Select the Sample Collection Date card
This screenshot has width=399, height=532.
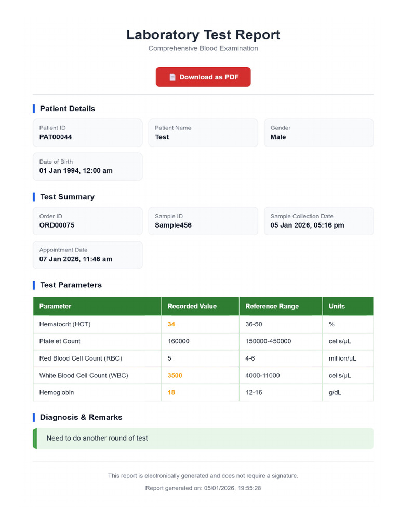(x=318, y=221)
